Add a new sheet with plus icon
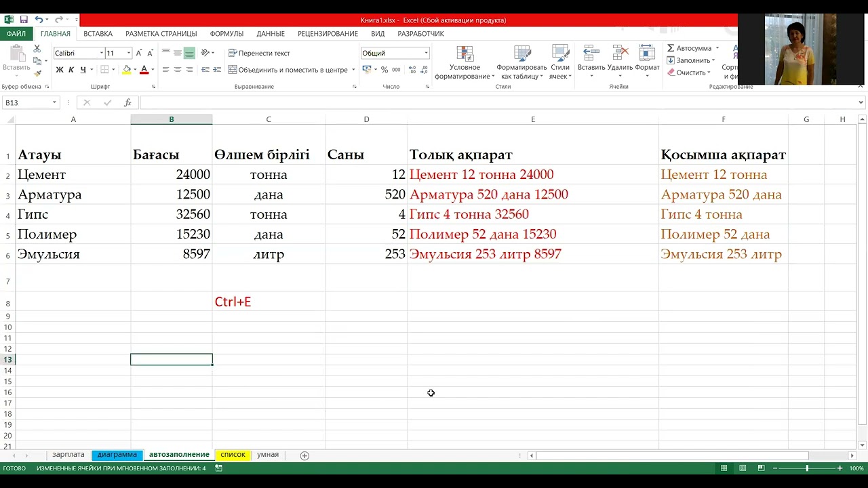This screenshot has width=868, height=488. [x=304, y=455]
